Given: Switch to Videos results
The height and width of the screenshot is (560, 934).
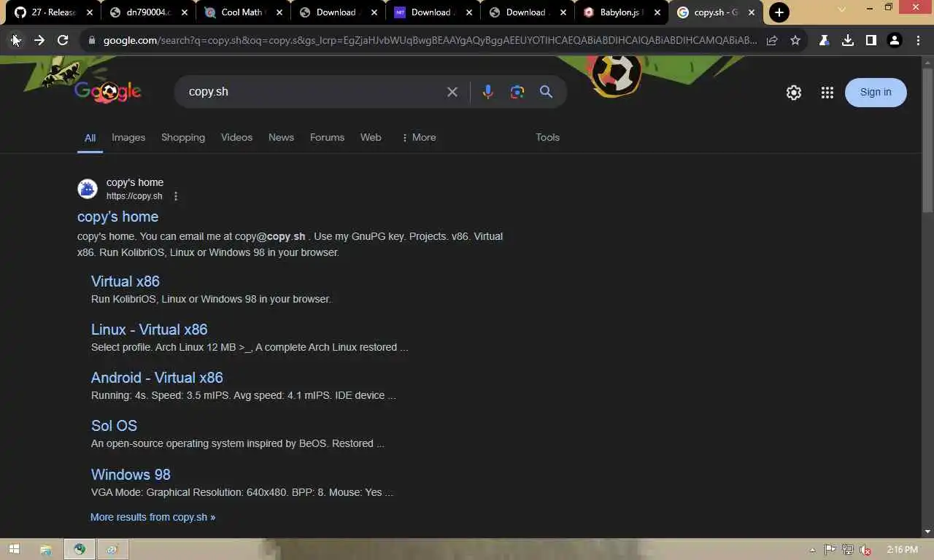Looking at the screenshot, I should (236, 137).
